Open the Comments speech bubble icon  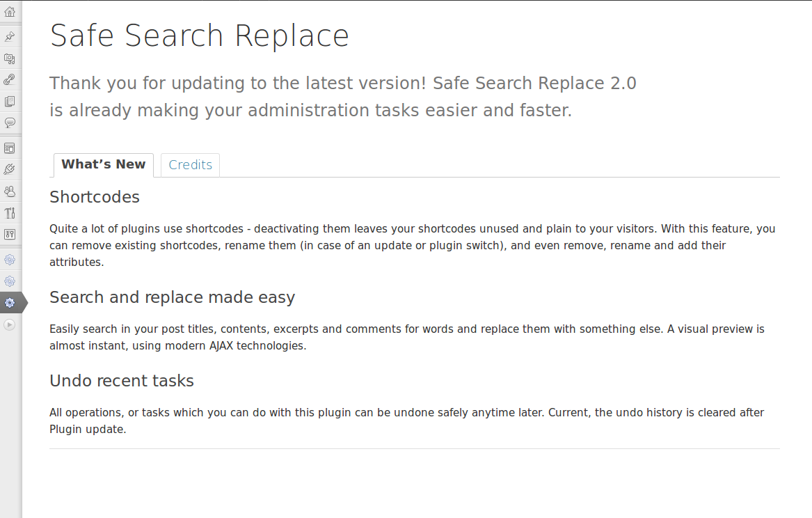tap(10, 123)
